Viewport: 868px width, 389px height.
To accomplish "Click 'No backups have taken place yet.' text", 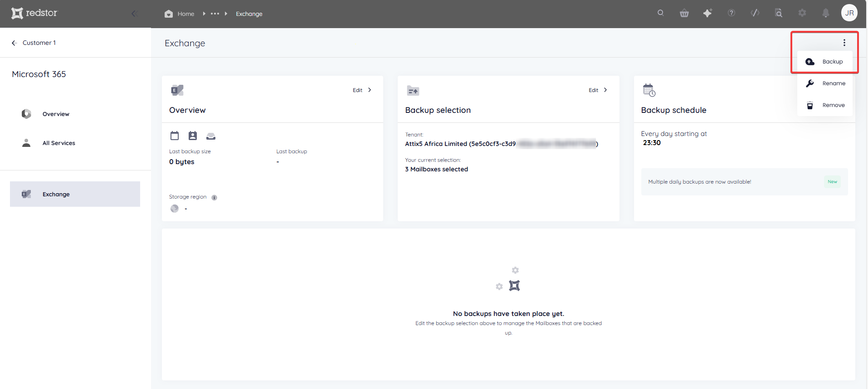I will (x=508, y=314).
